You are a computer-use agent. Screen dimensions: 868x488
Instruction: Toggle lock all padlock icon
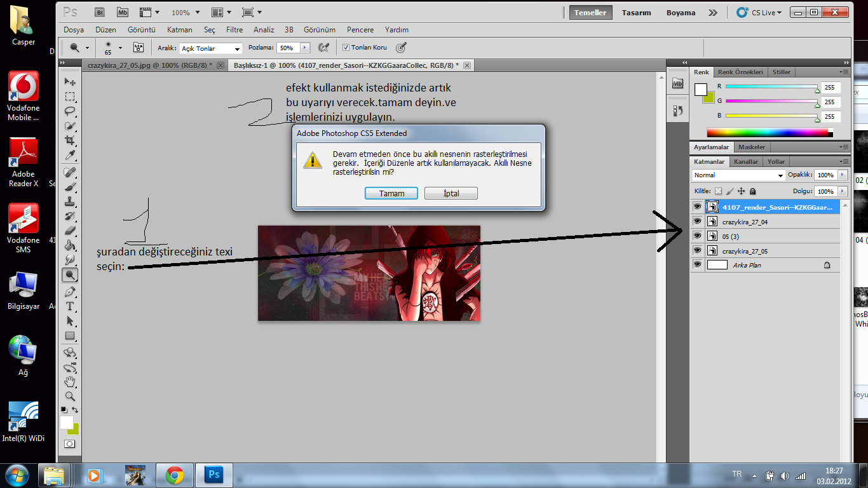click(x=753, y=191)
